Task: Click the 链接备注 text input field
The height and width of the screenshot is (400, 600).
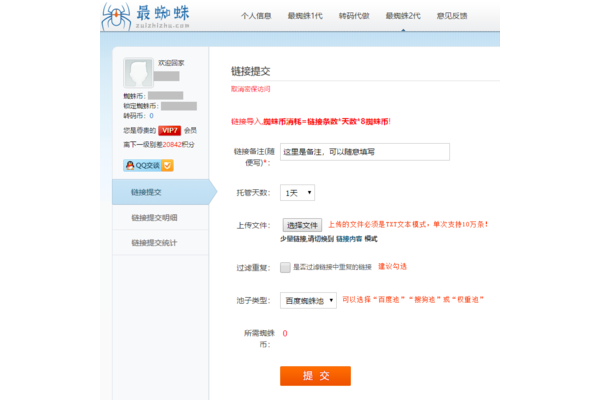Action: pos(364,152)
